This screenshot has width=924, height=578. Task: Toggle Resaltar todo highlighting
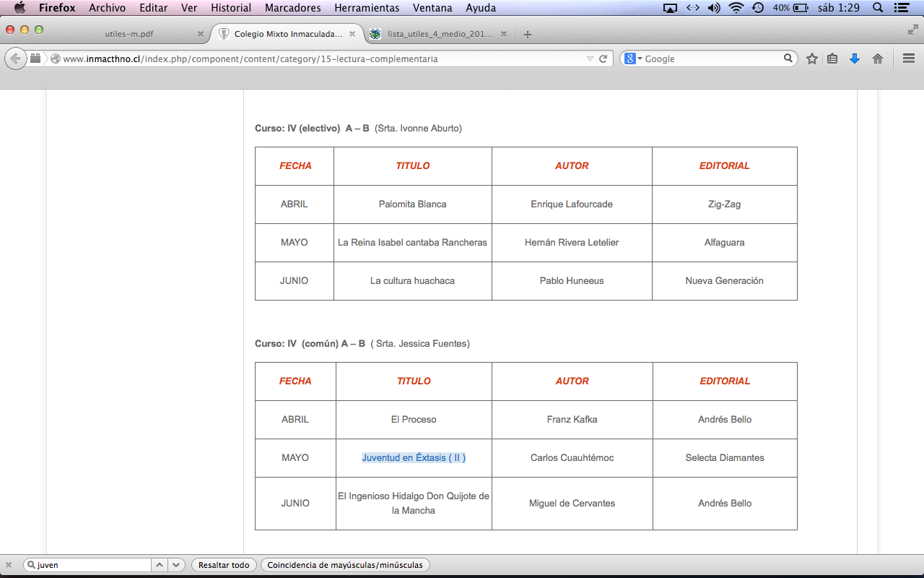(x=224, y=565)
